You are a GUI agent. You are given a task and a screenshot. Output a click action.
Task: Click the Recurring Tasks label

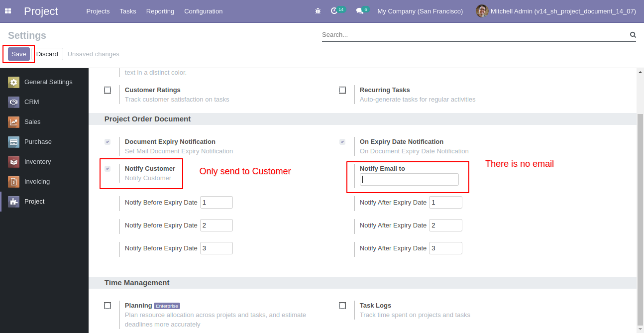(x=385, y=90)
